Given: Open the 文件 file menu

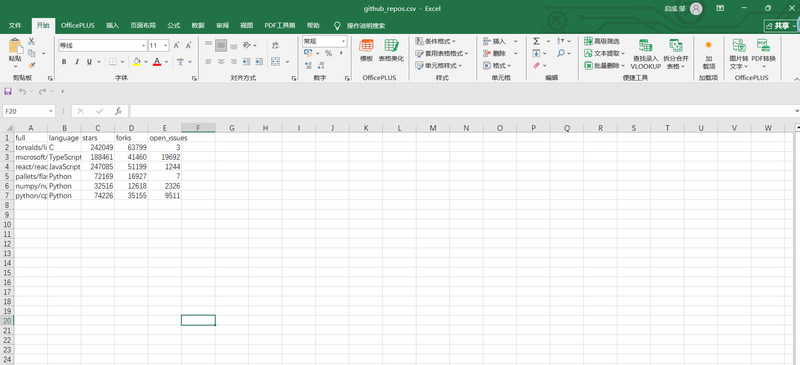Looking at the screenshot, I should coord(15,26).
